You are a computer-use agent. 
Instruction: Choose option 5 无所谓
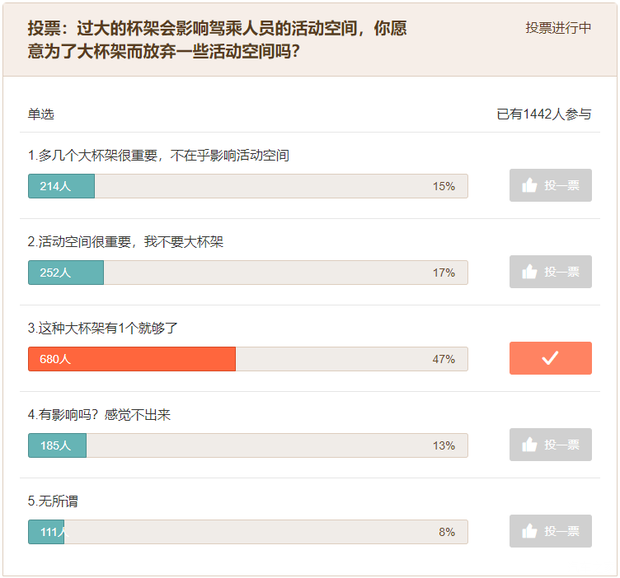54,501
